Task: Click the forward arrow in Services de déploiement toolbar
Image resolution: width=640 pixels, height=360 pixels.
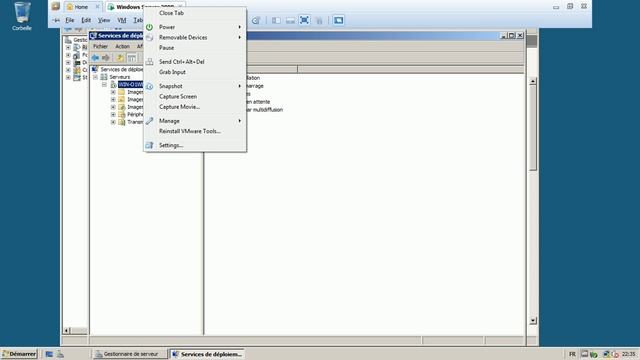Action: click(x=106, y=58)
